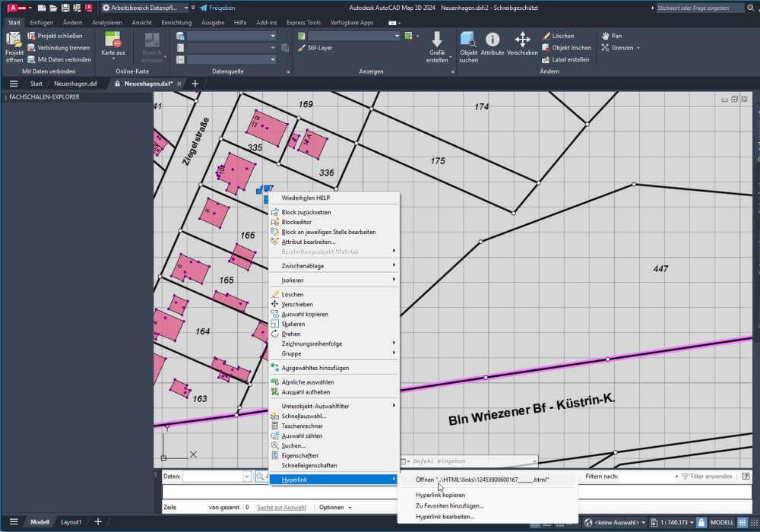This screenshot has height=532, width=760.
Task: Click Grafik erstellen arrow icon
Action: point(437,40)
